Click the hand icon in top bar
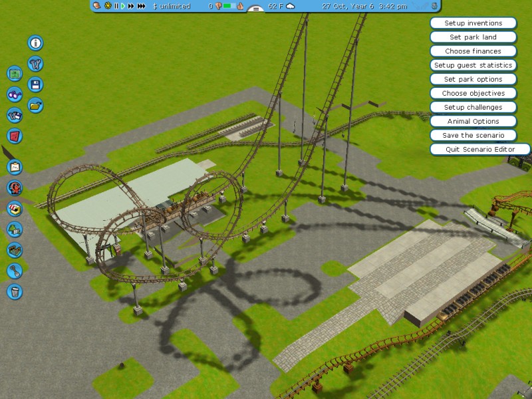The height and width of the screenshot is (399, 532). [x=97, y=6]
